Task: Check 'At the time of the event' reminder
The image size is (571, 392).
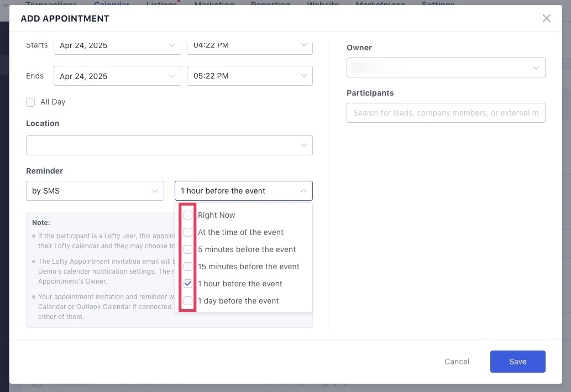Action: (x=188, y=232)
